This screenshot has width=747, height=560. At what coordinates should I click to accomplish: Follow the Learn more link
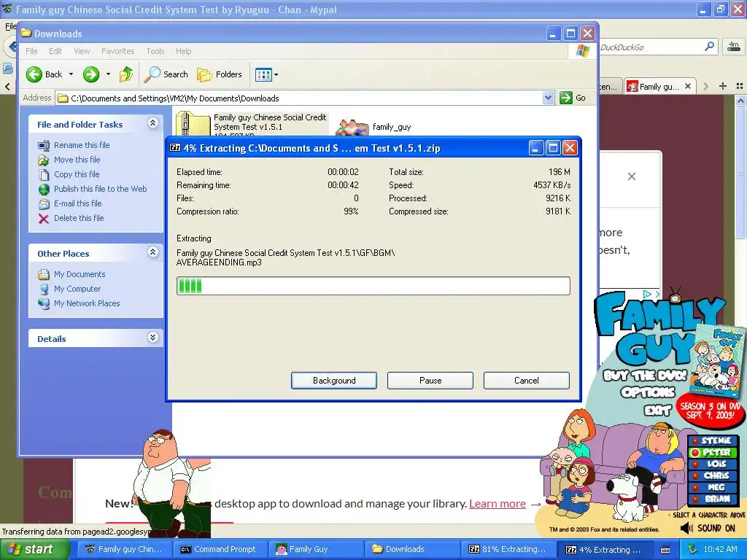(498, 504)
